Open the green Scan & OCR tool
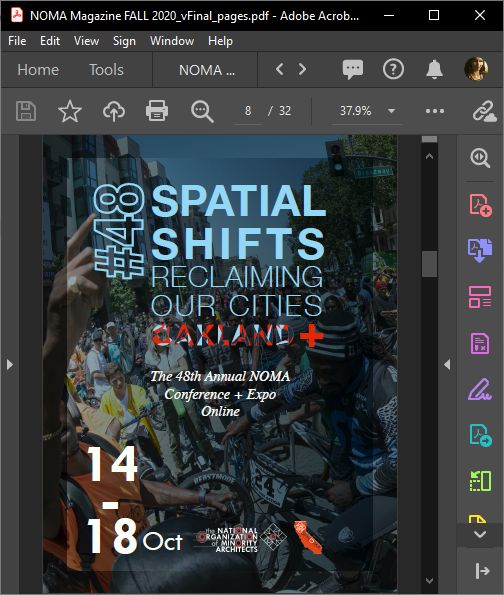504x595 pixels. (480, 481)
